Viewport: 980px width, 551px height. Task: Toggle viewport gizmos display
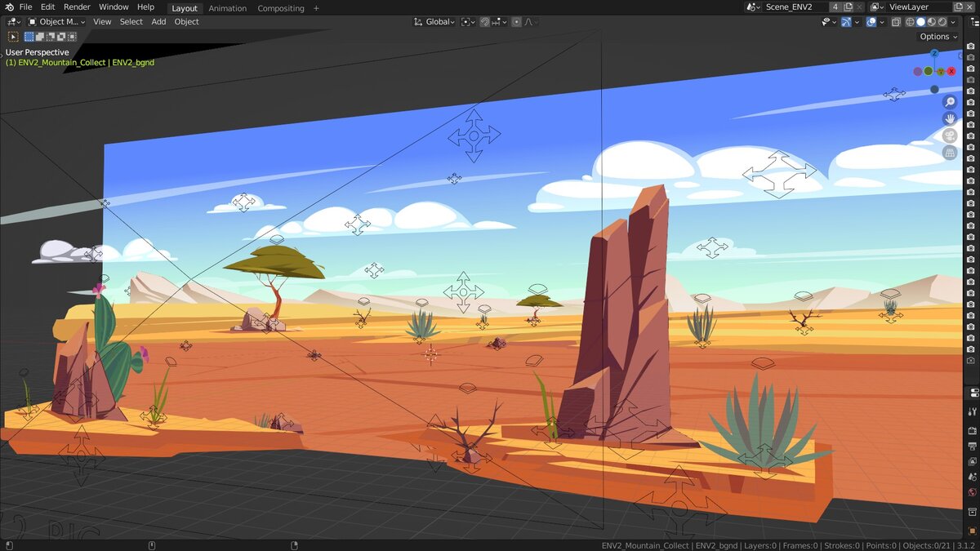846,22
